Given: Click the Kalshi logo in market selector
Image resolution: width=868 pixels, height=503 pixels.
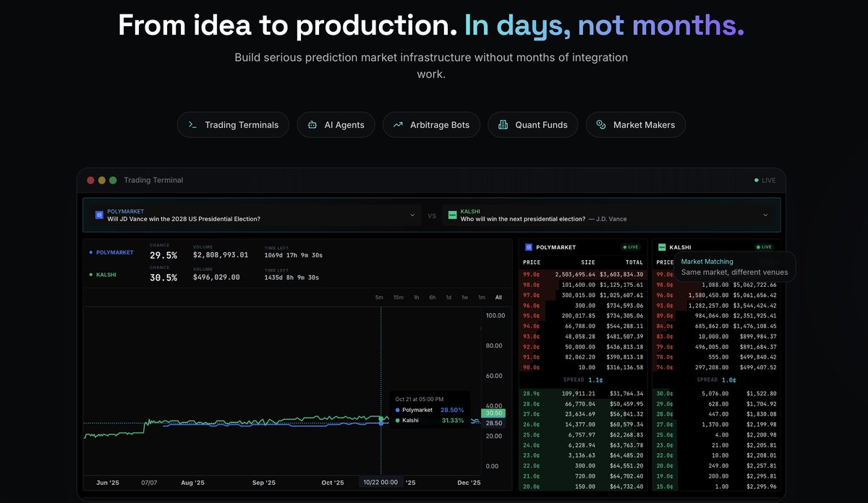Looking at the screenshot, I should pyautogui.click(x=453, y=215).
